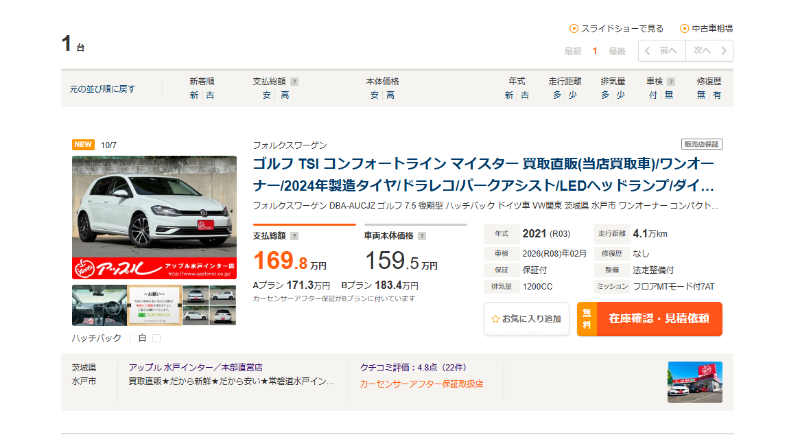Open the アップル 水戸インター dealer link
800x441 pixels.
pos(190,367)
